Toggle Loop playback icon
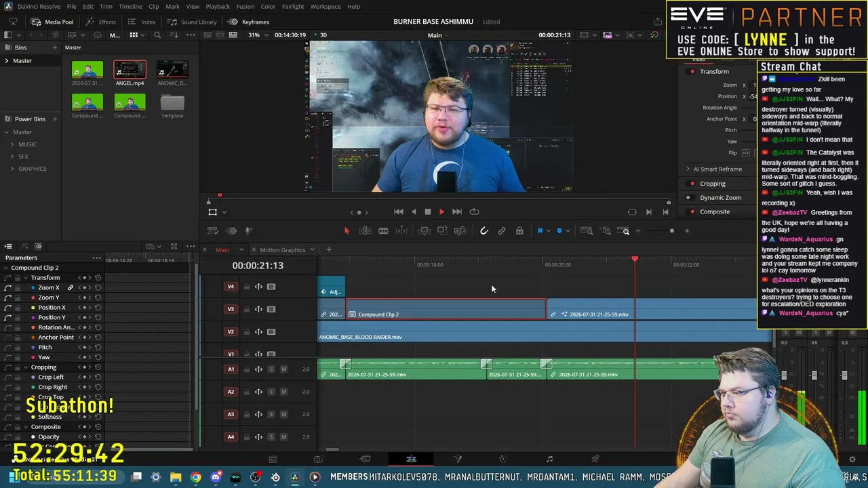The image size is (868, 488). coord(474,212)
